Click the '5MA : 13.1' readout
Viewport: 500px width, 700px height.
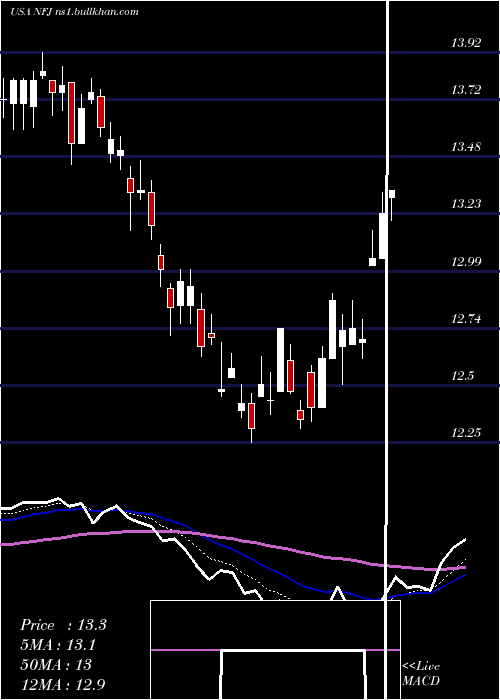(58, 645)
